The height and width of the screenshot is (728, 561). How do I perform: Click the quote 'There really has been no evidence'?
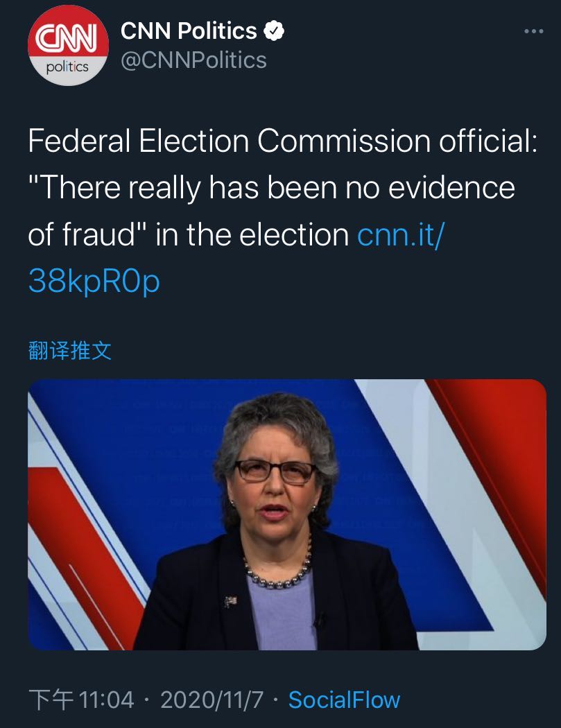[271, 189]
